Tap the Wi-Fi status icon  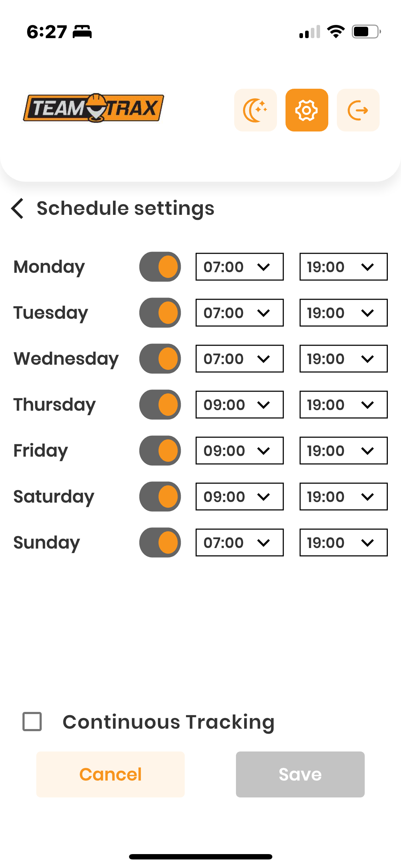pyautogui.click(x=336, y=32)
